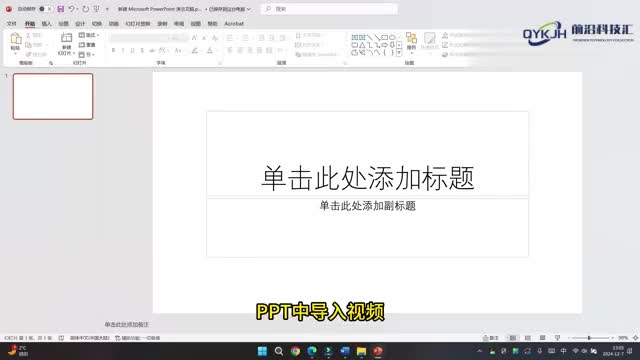Switch to Slide Sorter view icon
640x360 pixels.
pyautogui.click(x=528, y=338)
